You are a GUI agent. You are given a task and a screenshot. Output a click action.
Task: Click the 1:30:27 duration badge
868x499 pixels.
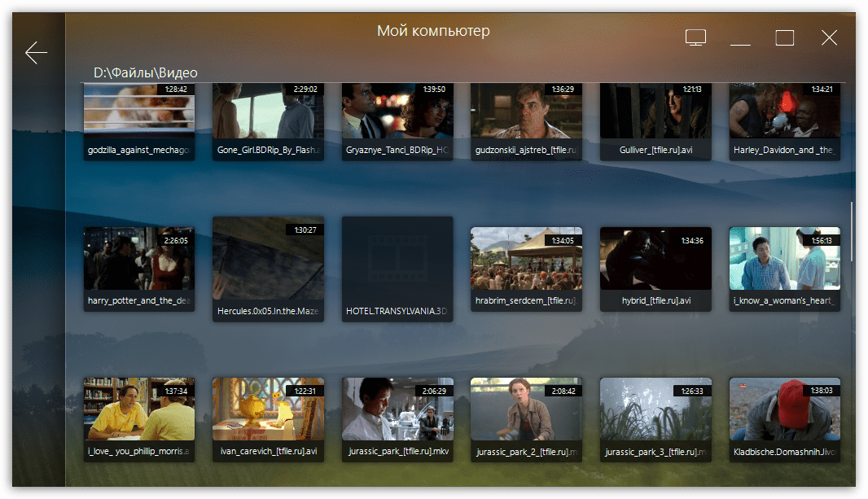(305, 230)
